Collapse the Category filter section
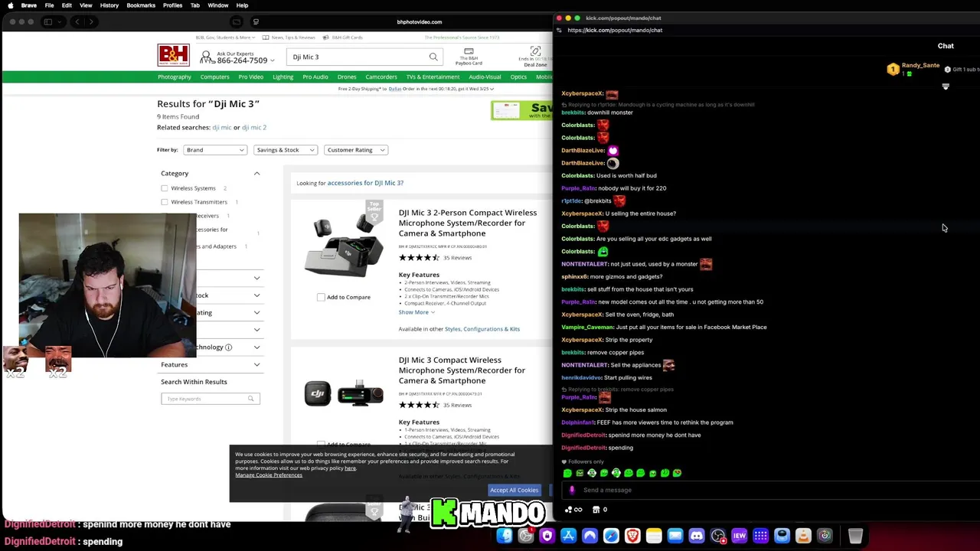The image size is (980, 551). 256,174
